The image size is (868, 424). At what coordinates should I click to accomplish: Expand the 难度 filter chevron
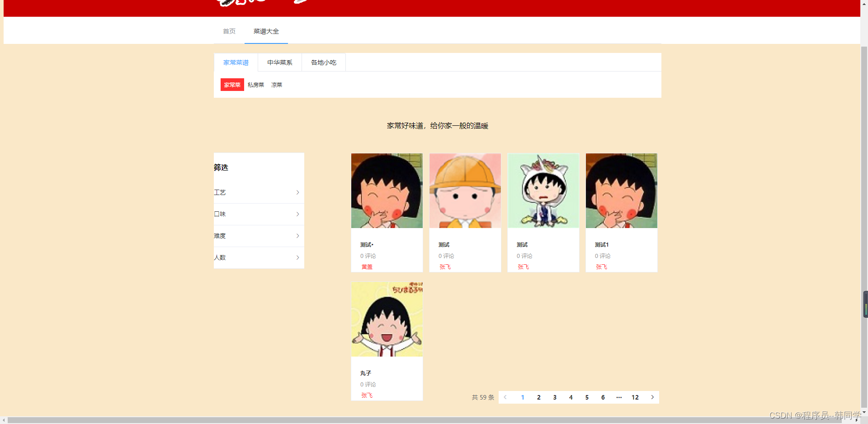(x=297, y=236)
